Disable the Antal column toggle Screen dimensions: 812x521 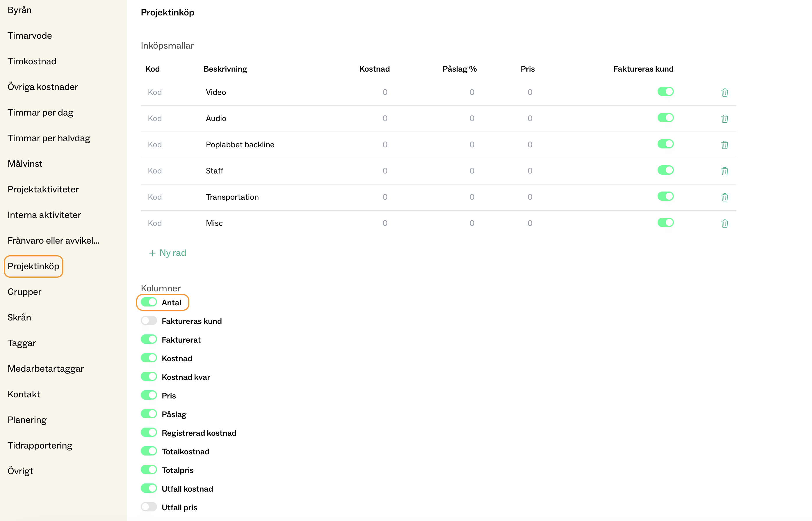tap(149, 302)
